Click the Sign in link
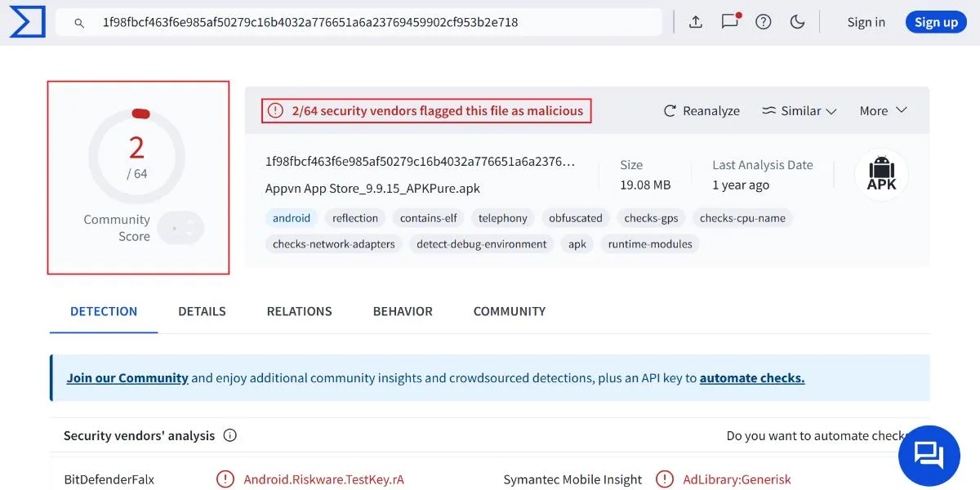This screenshot has height=490, width=980. [x=866, y=22]
